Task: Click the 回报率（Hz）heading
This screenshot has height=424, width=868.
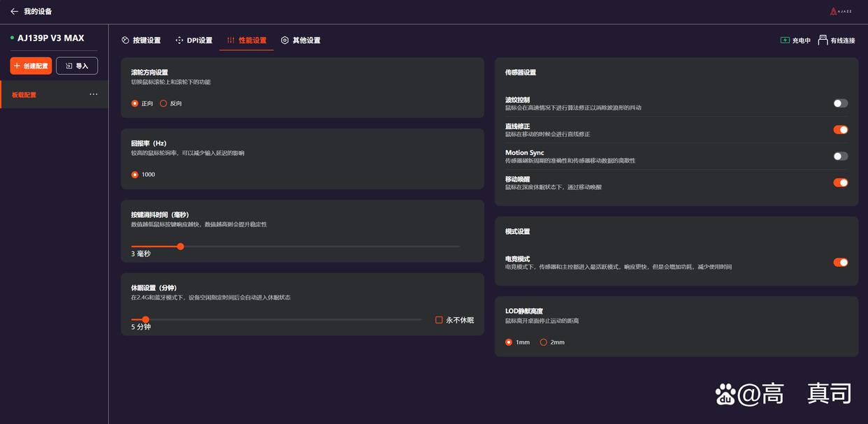Action: click(149, 143)
